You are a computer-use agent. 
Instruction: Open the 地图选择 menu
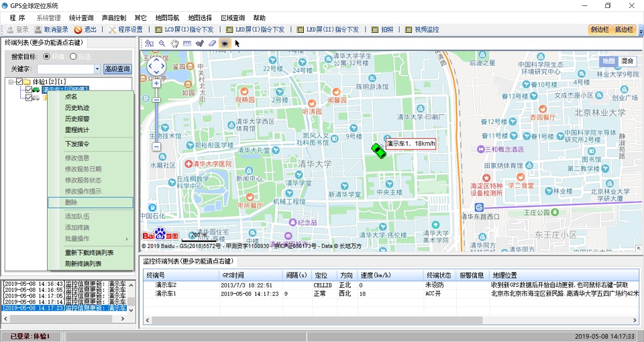200,17
